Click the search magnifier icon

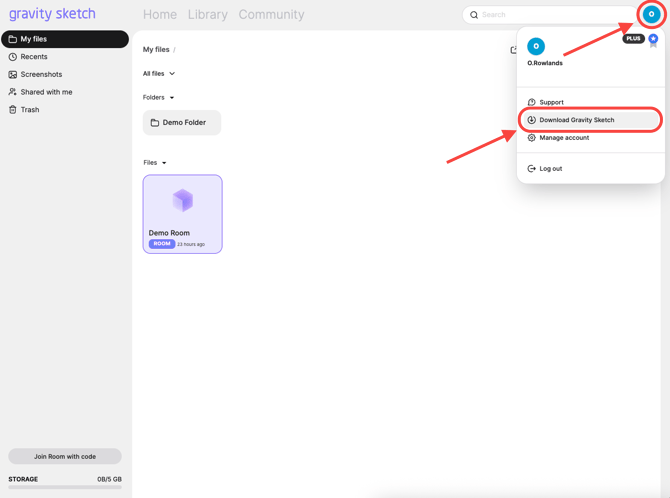coord(474,15)
